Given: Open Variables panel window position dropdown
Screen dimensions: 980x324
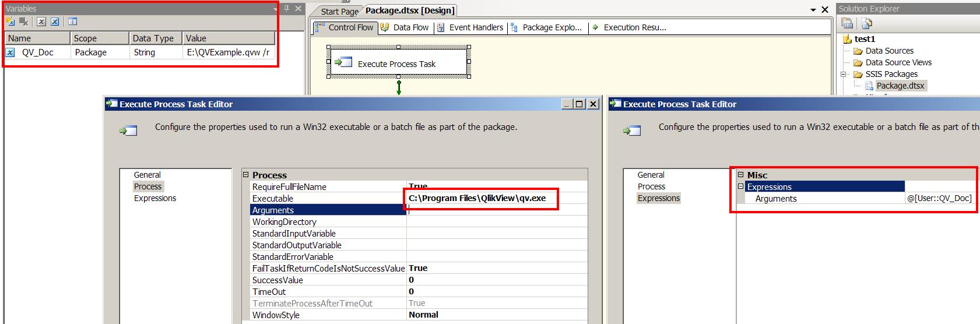Looking at the screenshot, I should (275, 9).
